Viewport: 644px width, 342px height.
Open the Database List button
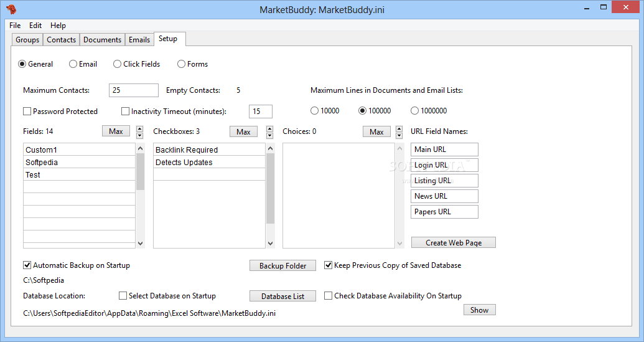(282, 296)
